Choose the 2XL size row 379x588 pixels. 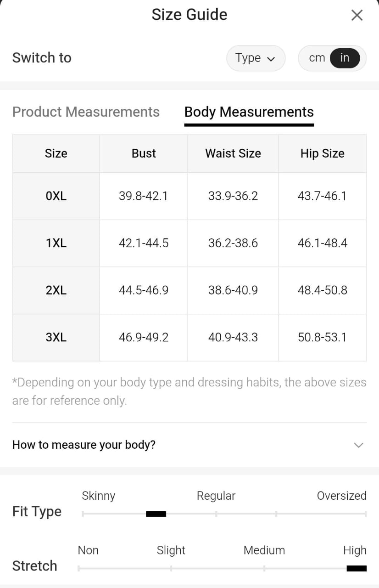pos(56,290)
